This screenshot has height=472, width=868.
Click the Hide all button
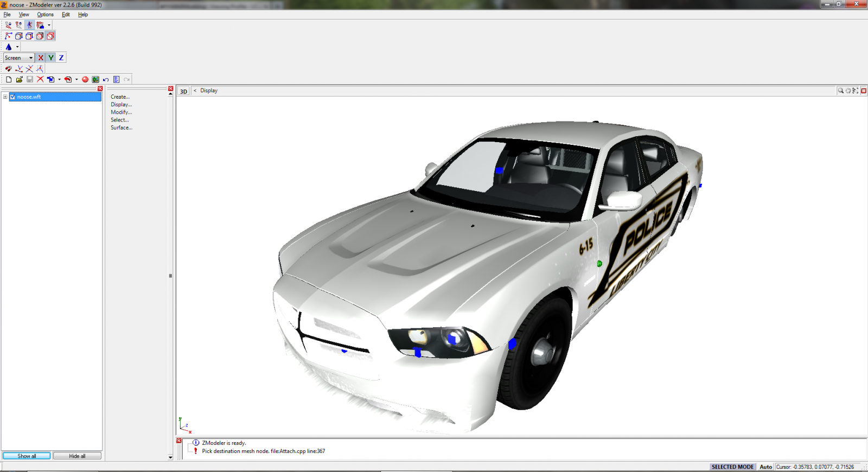pyautogui.click(x=77, y=456)
